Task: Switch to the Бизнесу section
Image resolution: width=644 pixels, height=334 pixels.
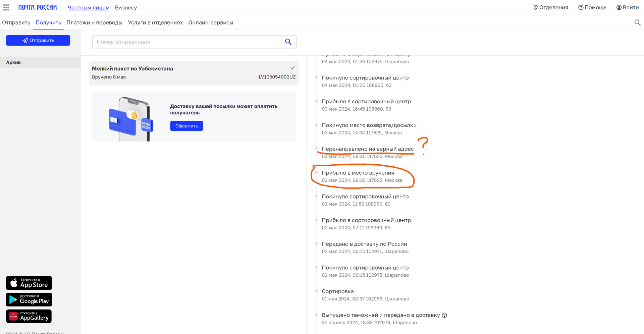Action: pos(126,8)
